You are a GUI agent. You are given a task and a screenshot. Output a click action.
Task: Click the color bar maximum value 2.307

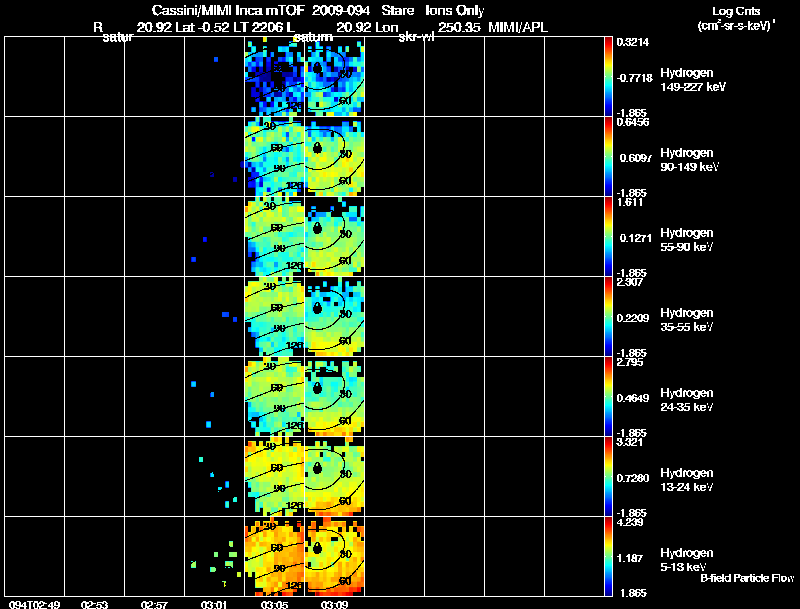pos(630,282)
